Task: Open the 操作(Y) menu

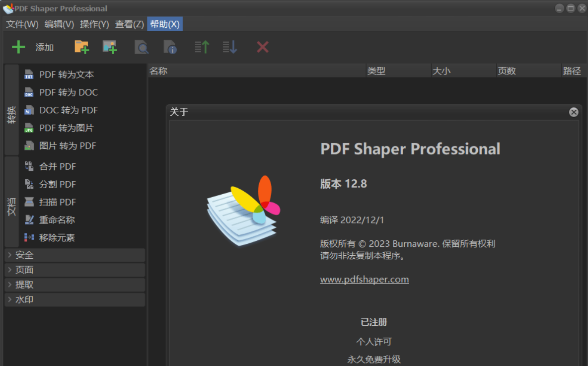Action: 94,24
